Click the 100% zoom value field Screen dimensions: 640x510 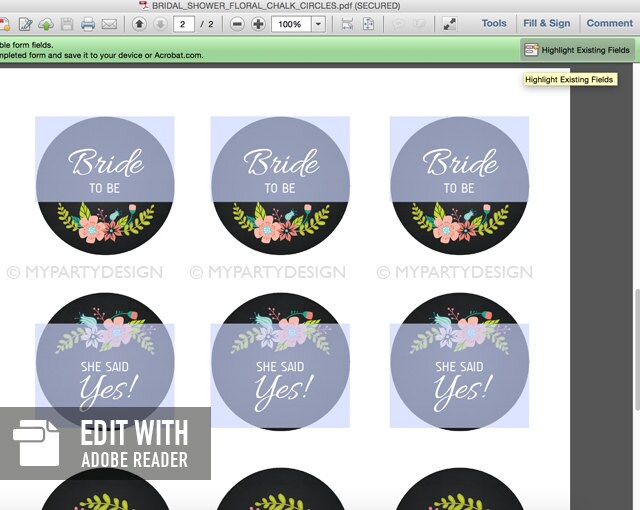click(x=291, y=24)
